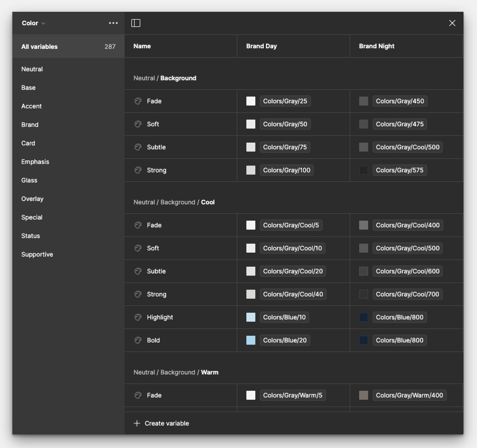This screenshot has height=448, width=477.
Task: Click the palette icon beside Bold
Action: (x=138, y=340)
